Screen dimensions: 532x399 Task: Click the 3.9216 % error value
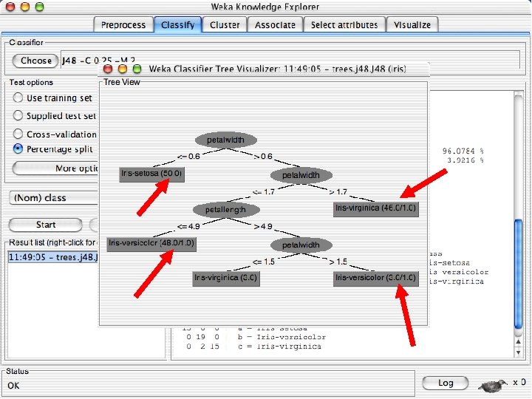465,160
